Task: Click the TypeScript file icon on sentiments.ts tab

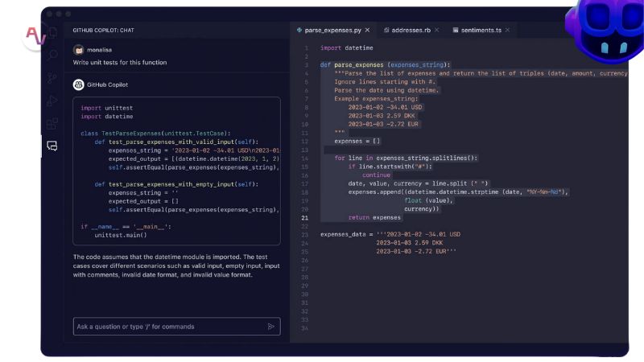Action: [x=456, y=30]
